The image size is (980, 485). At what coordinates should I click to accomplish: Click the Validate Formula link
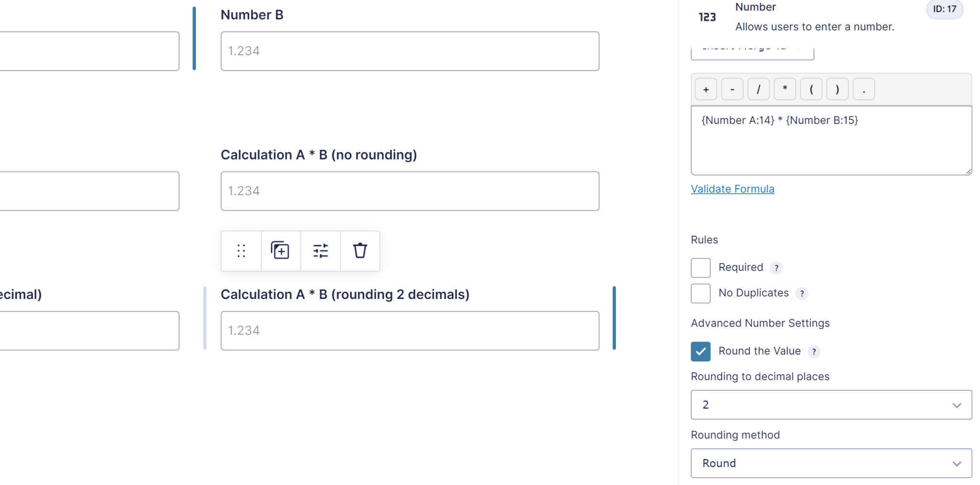(732, 189)
